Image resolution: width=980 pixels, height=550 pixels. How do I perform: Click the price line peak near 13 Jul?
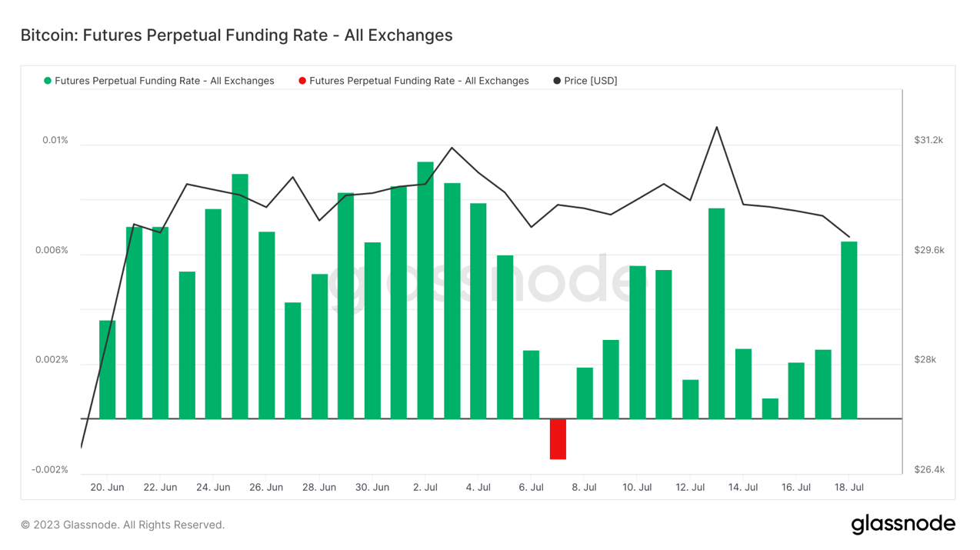(x=717, y=127)
